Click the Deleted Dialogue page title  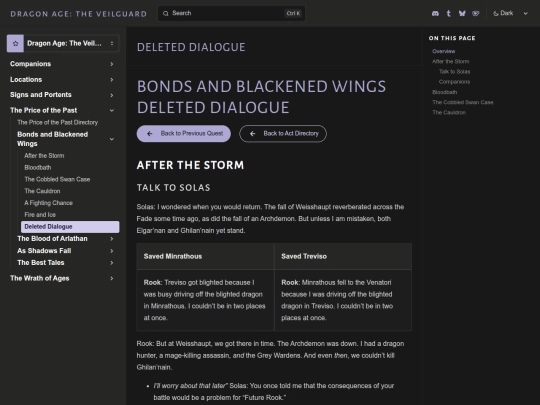click(x=191, y=47)
